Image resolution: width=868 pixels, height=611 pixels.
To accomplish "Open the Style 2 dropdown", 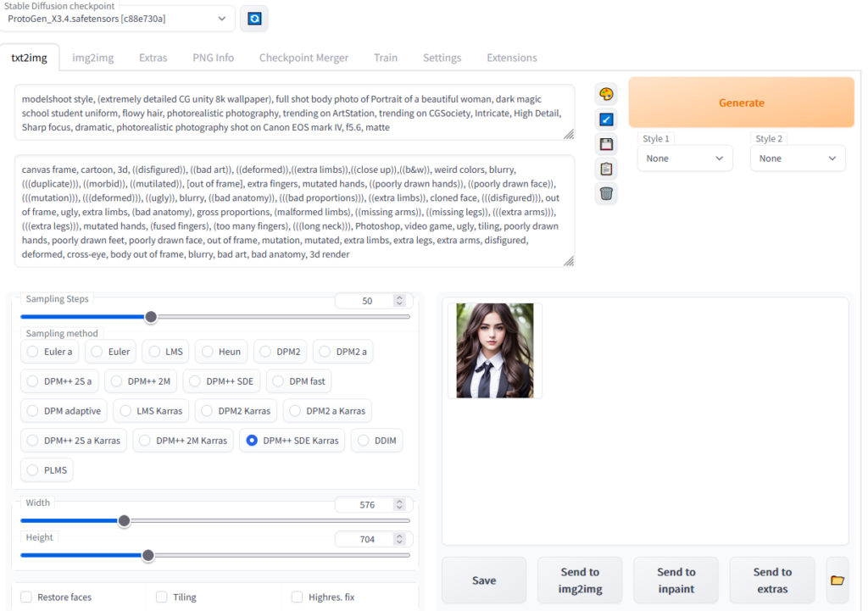I will 798,158.
